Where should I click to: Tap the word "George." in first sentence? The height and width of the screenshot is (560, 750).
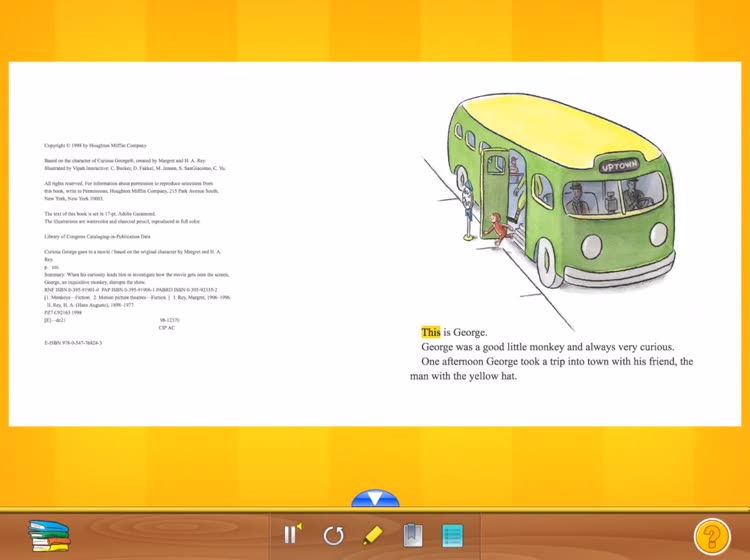tap(470, 332)
